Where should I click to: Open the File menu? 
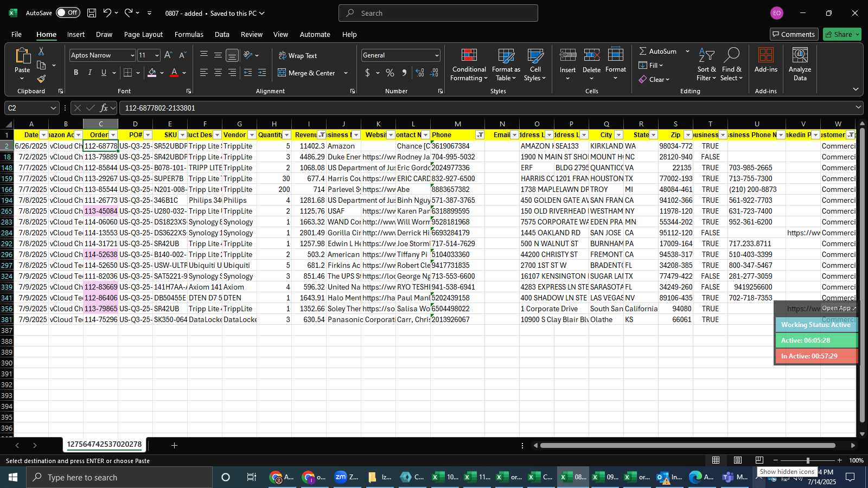(17, 34)
